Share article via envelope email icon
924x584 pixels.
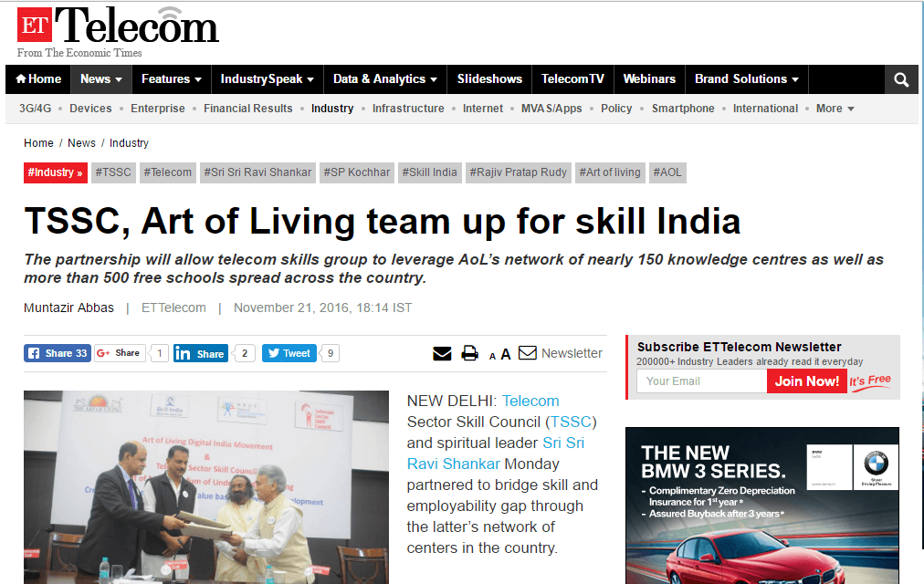(442, 353)
